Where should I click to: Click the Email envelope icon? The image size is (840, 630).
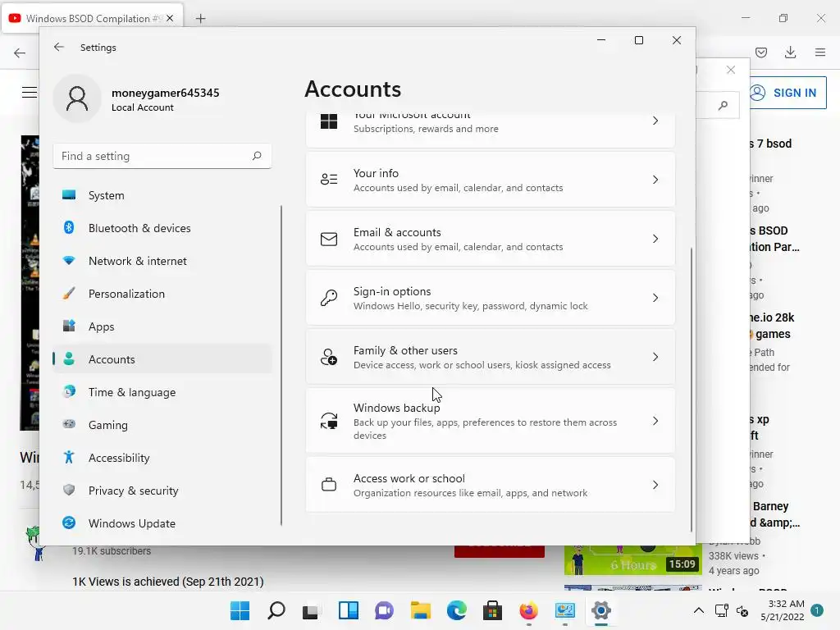pyautogui.click(x=329, y=239)
